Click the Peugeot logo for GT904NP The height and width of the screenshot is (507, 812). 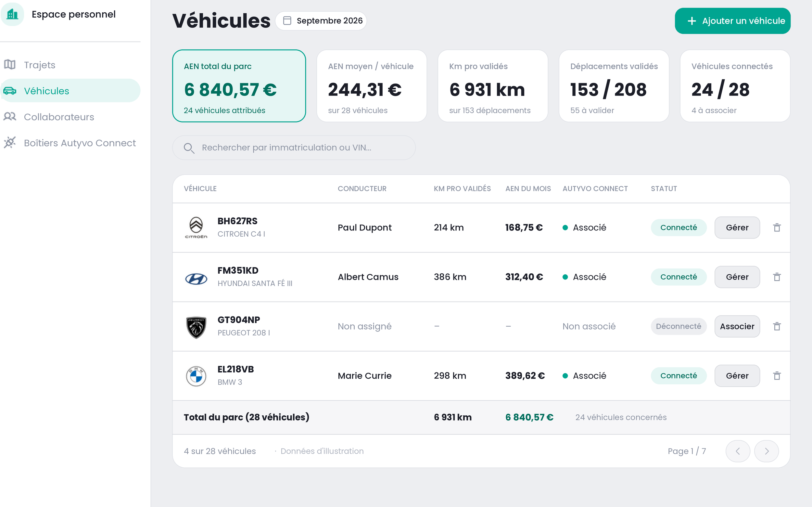tap(196, 327)
